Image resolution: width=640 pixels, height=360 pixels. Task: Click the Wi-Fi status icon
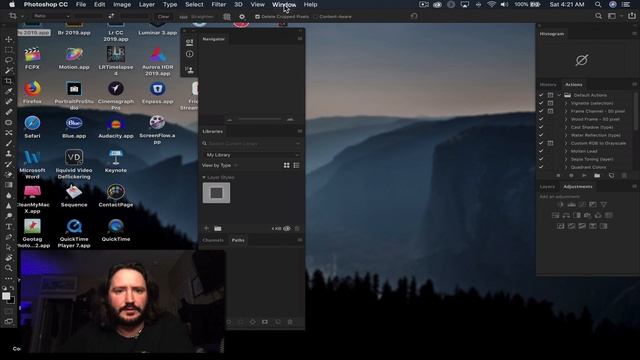tap(491, 4)
